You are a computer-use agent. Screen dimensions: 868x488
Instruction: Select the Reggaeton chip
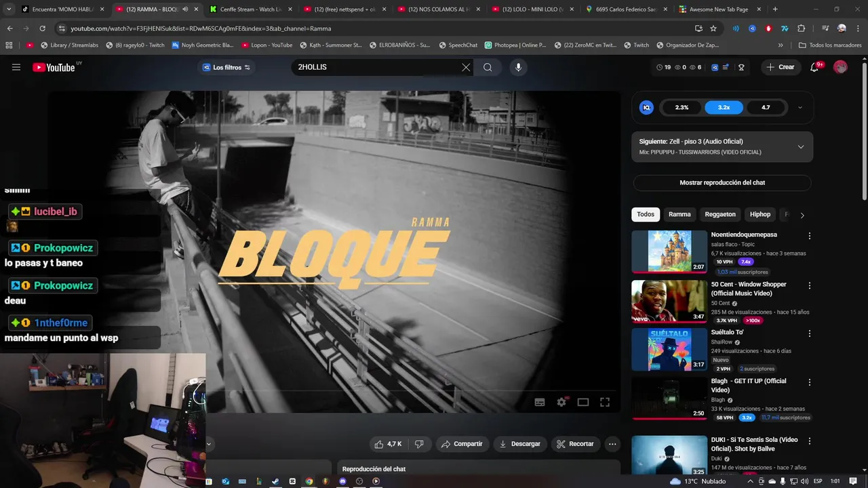[720, 214]
